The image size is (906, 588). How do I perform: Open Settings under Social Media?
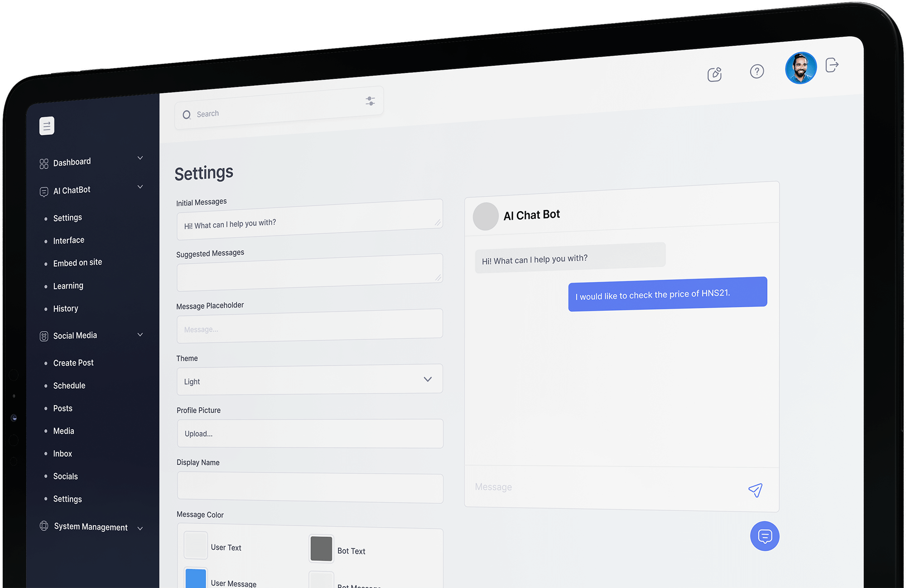pos(67,499)
